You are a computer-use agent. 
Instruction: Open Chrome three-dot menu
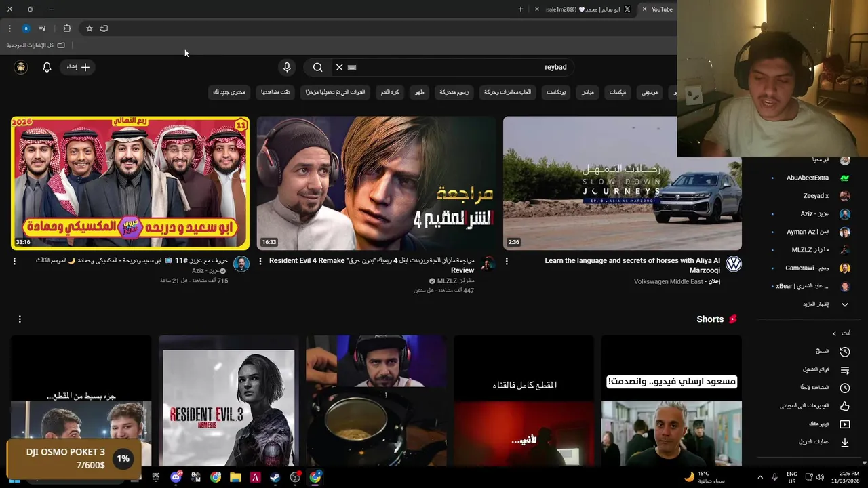point(9,28)
